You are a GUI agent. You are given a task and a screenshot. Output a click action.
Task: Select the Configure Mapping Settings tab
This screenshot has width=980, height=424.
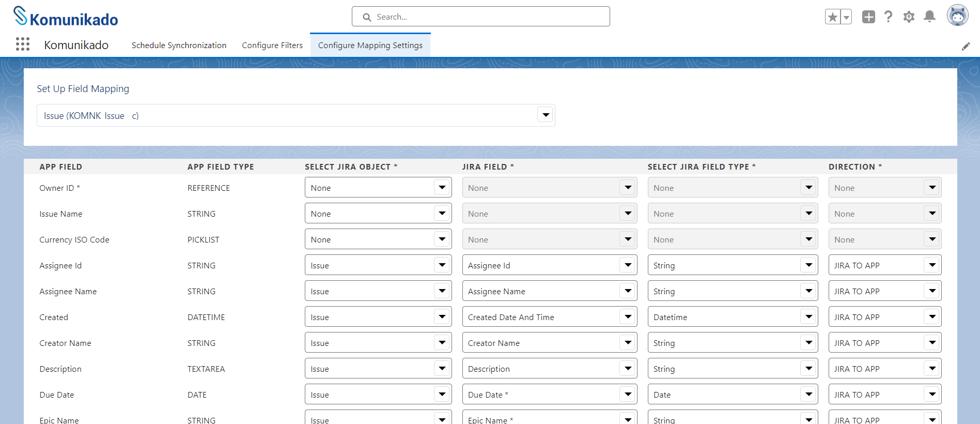(x=370, y=46)
